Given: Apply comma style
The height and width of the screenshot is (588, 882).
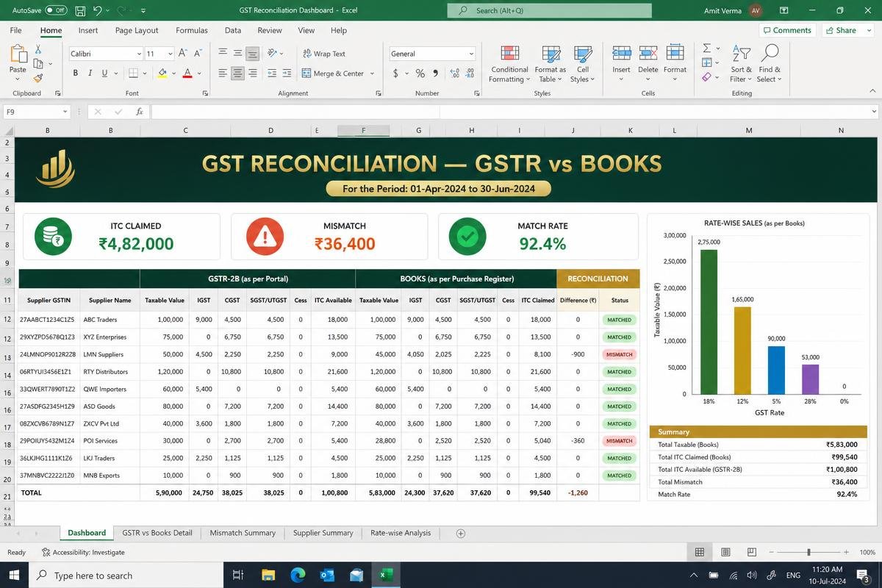Looking at the screenshot, I should click(436, 73).
